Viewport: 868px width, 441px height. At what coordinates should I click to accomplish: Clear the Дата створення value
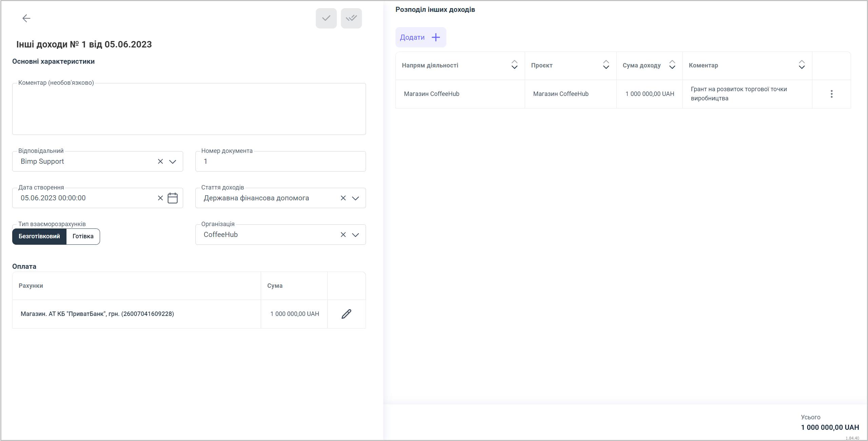click(160, 198)
